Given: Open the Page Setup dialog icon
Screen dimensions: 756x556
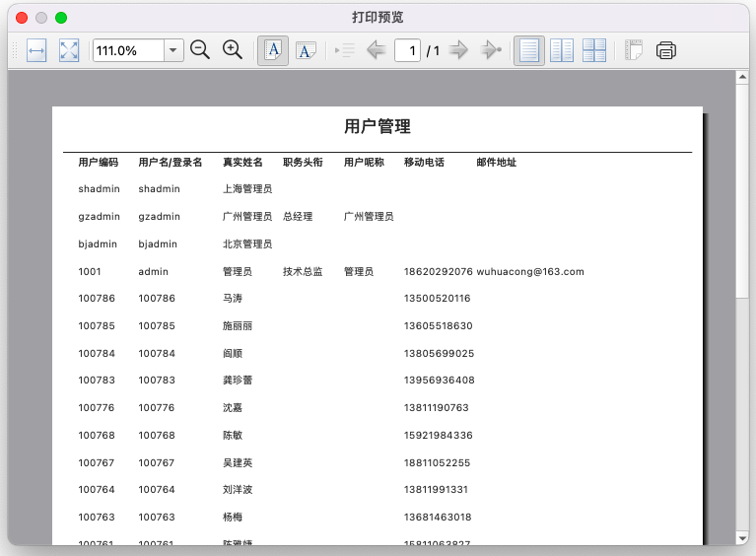Looking at the screenshot, I should pos(634,50).
